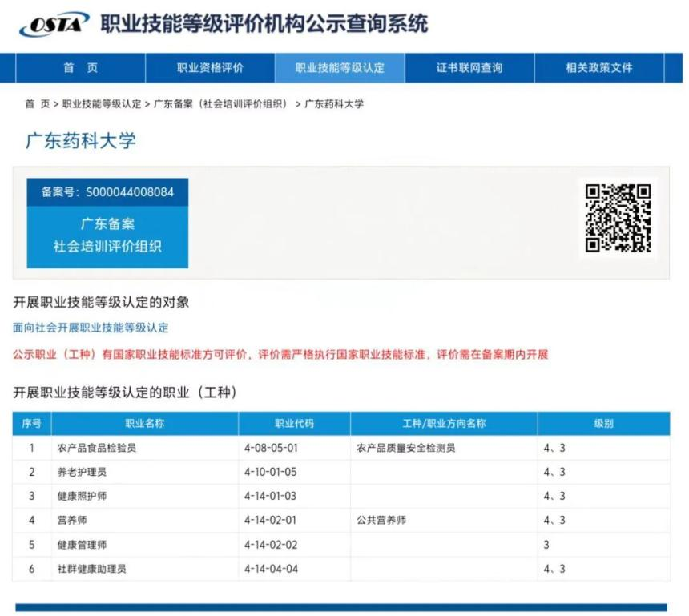Open the 职业资格评价 tab
Image resolution: width=689 pixels, height=616 pixels.
tap(210, 67)
